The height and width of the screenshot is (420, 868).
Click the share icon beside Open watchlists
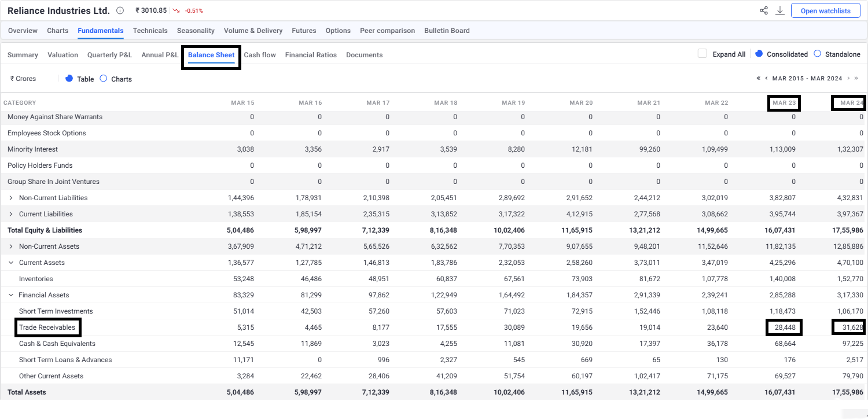764,10
